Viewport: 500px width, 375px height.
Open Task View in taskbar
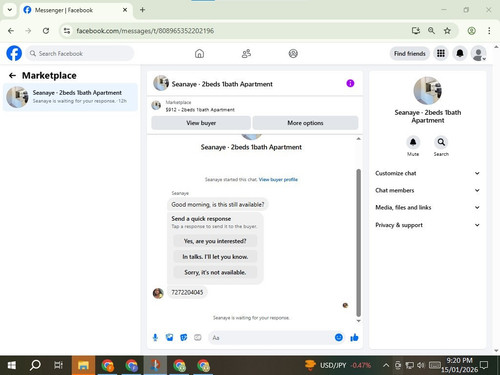pos(58,365)
